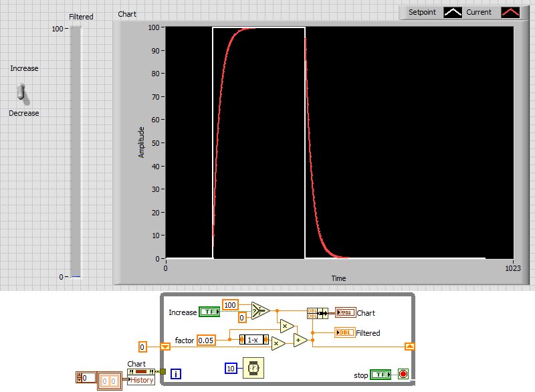Click the Filtered slider scale value 0
Screen dimensions: 535x392
[x=61, y=277]
